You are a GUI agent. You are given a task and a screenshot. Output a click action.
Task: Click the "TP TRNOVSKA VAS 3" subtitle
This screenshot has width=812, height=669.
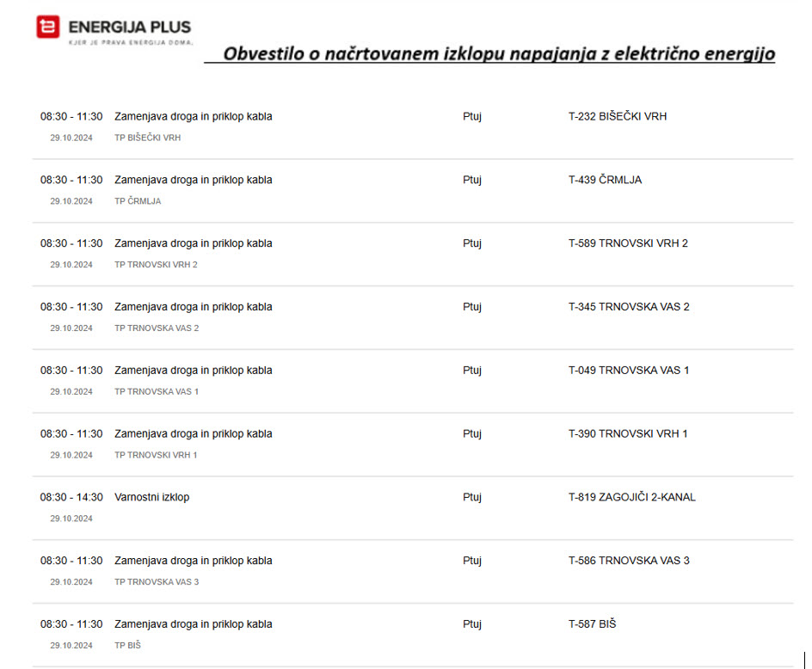click(157, 582)
